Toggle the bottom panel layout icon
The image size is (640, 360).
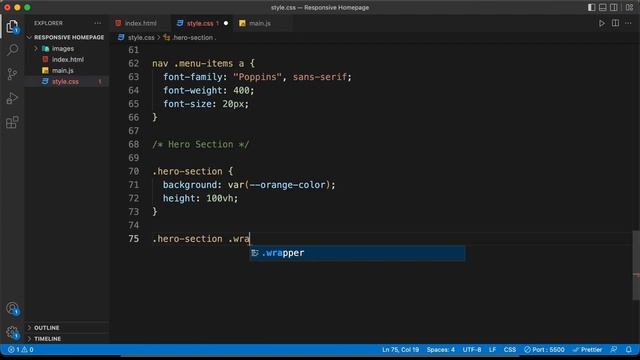[x=602, y=7]
